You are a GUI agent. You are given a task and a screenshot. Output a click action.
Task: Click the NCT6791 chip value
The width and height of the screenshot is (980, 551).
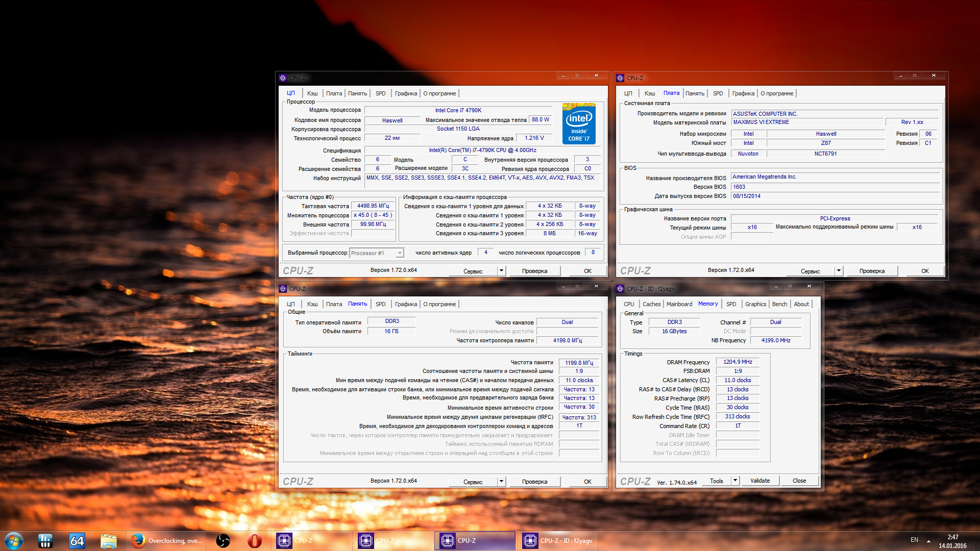point(825,154)
